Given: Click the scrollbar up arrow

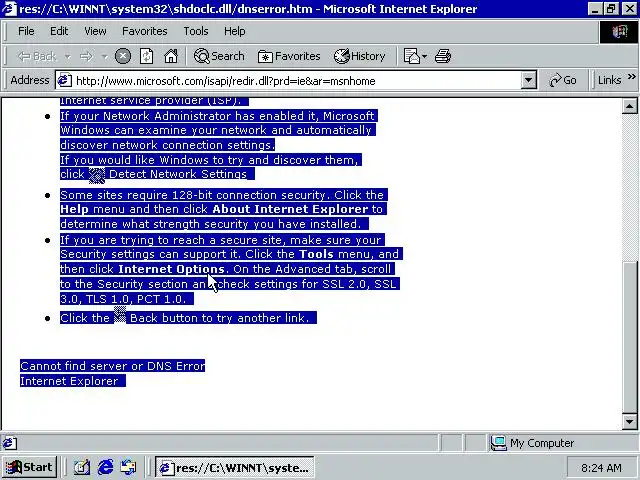Looking at the screenshot, I should [629, 107].
